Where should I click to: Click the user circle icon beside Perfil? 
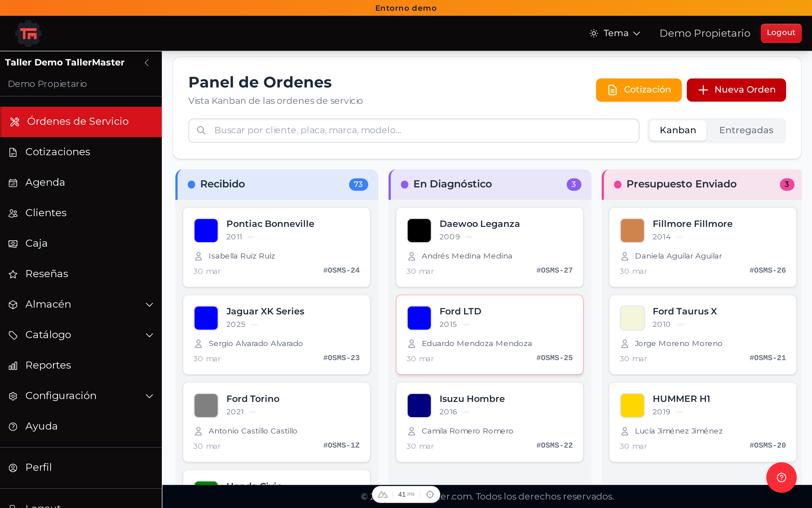pos(13,468)
